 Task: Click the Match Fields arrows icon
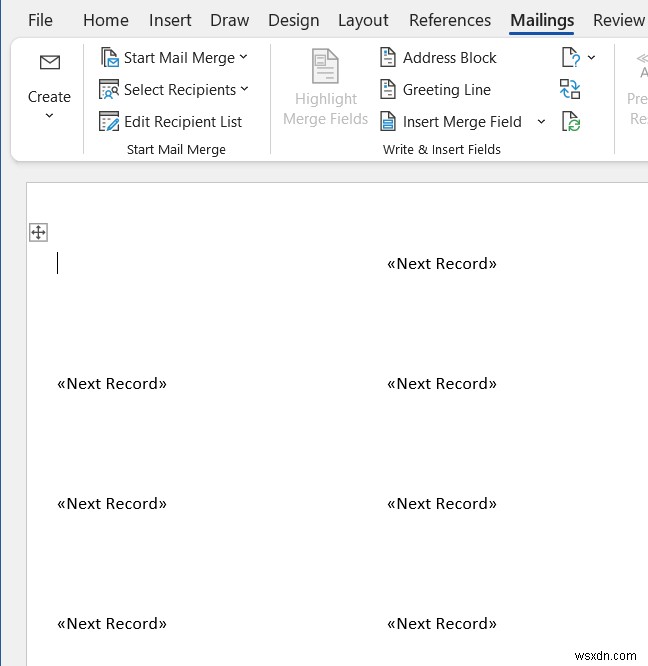570,89
